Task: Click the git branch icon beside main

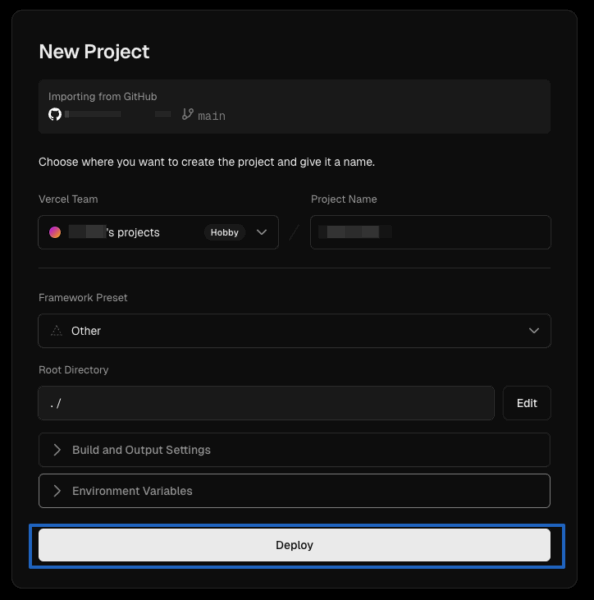Action: coord(188,114)
